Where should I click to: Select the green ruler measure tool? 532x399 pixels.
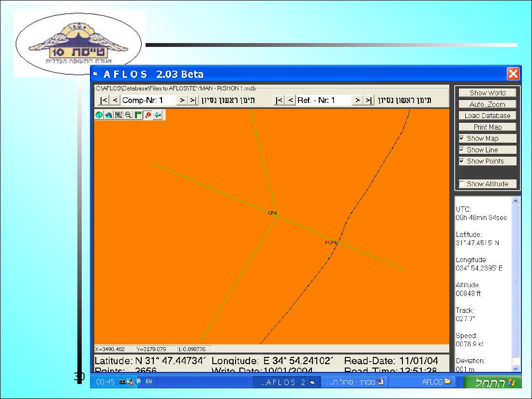(138, 115)
